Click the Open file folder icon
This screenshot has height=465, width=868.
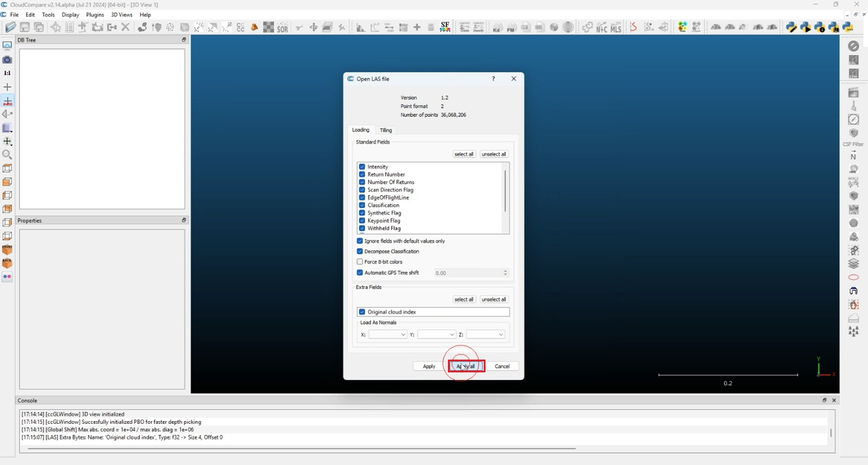tap(10, 27)
